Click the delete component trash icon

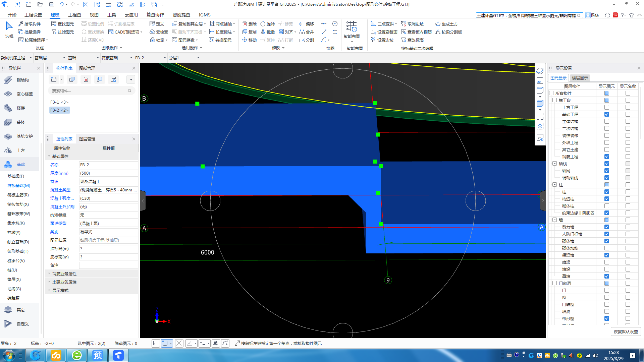coord(86,79)
